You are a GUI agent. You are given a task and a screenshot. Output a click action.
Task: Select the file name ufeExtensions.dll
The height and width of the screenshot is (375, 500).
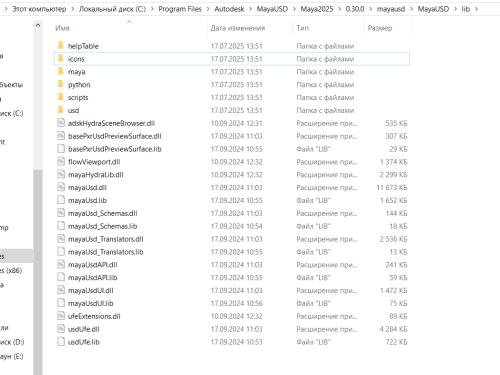[94, 316]
